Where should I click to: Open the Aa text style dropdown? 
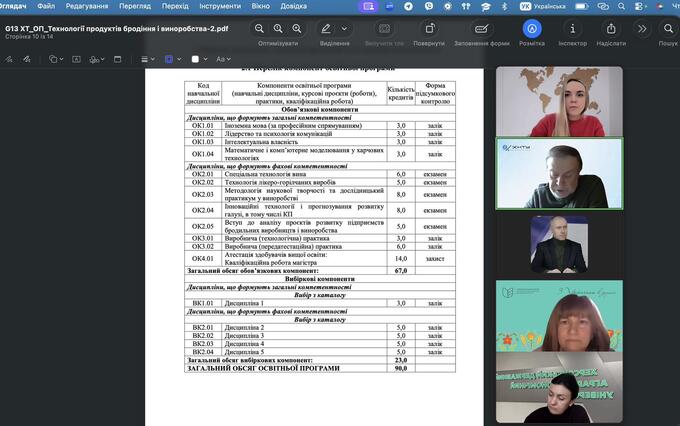[x=222, y=60]
